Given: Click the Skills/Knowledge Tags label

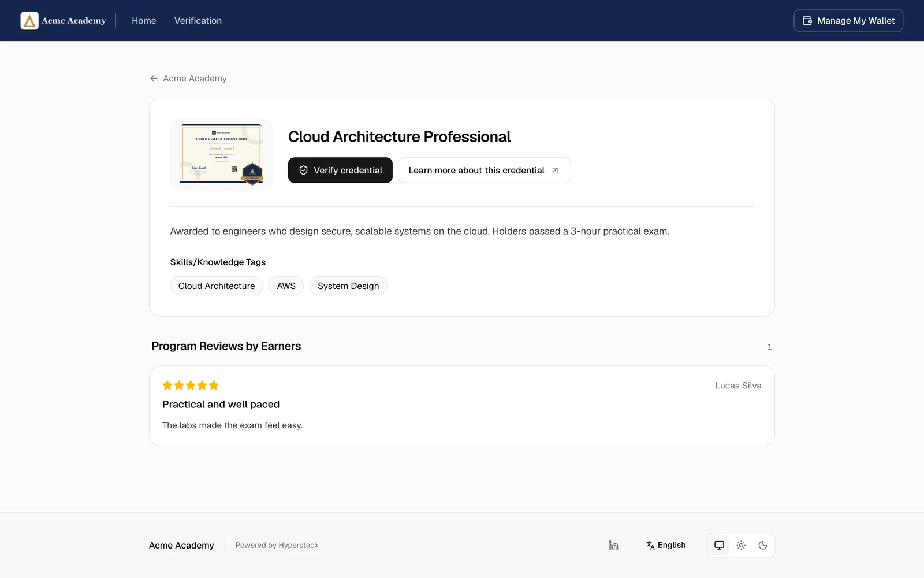Looking at the screenshot, I should coord(218,262).
